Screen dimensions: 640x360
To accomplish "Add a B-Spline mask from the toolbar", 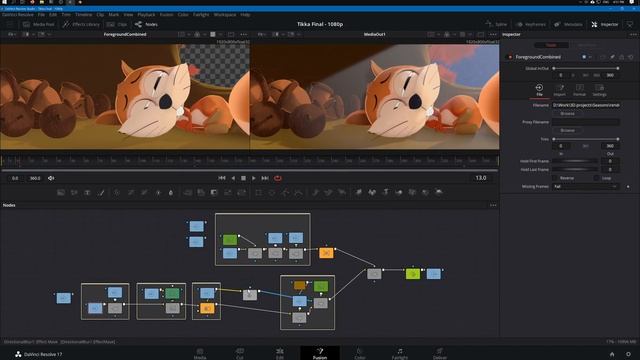I will point(299,192).
